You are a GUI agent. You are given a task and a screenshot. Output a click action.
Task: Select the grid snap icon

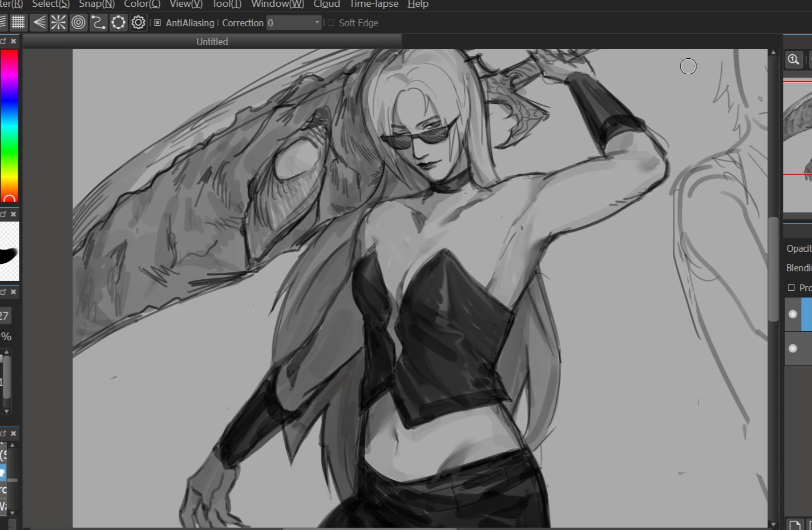pyautogui.click(x=18, y=23)
